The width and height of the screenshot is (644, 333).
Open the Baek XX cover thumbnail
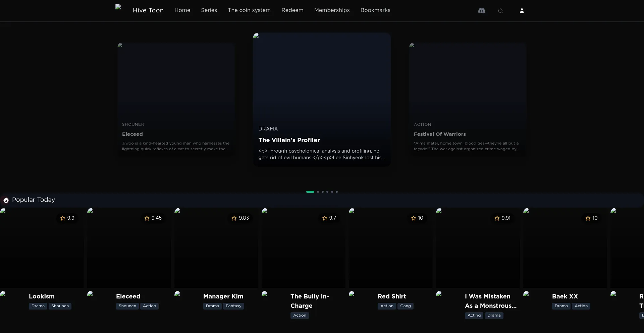pyautogui.click(x=565, y=248)
